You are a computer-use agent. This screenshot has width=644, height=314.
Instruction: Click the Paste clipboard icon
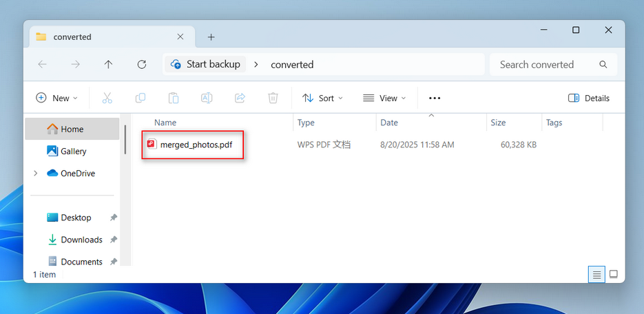click(x=174, y=98)
